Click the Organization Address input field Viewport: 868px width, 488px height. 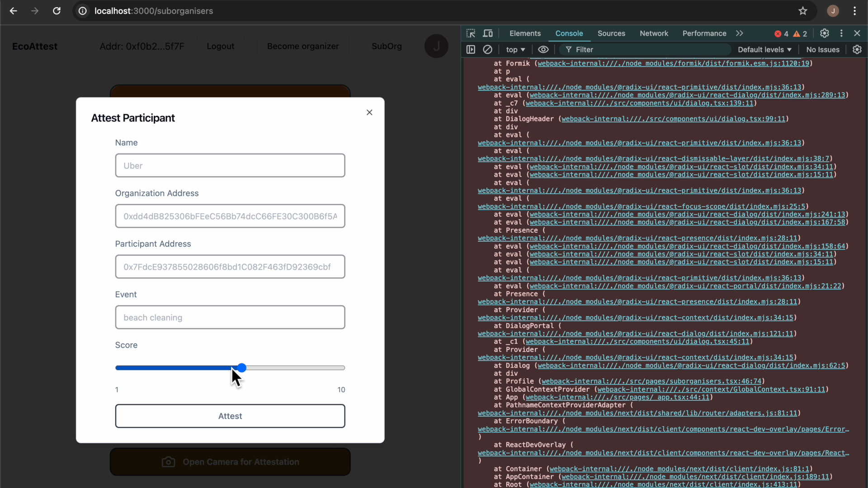(x=230, y=216)
